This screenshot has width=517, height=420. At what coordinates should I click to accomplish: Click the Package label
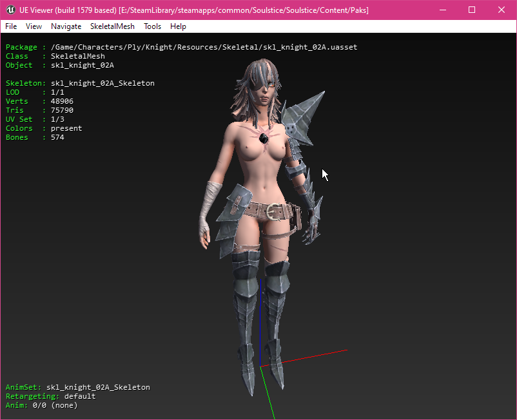coord(21,47)
